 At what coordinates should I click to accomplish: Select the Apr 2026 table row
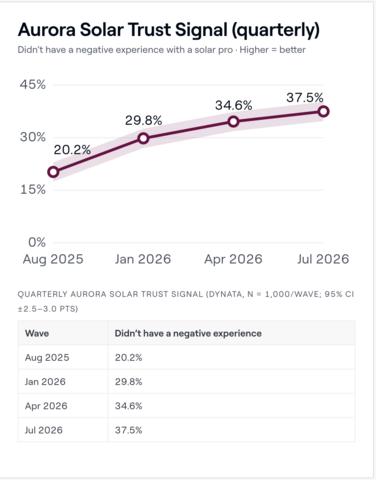click(186, 406)
